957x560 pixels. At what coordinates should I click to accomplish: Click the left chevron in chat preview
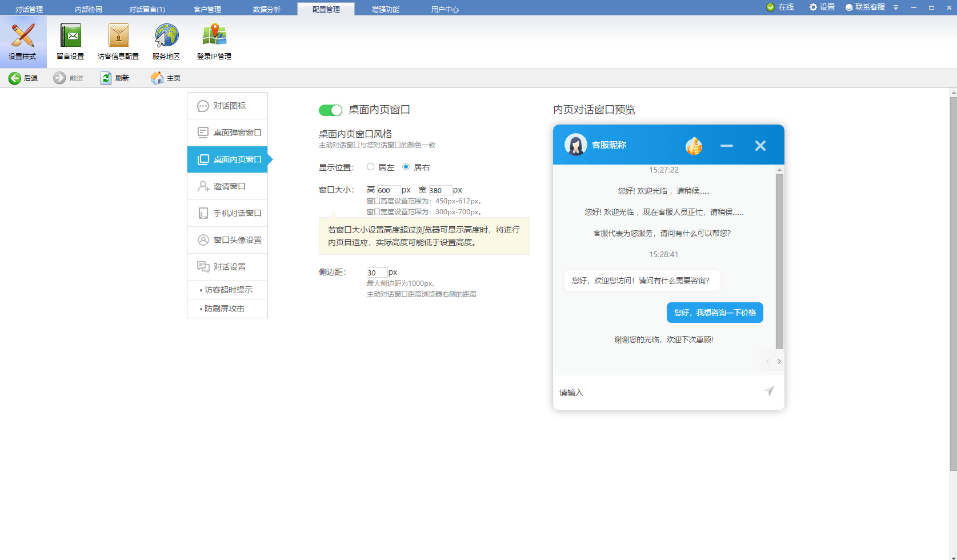coord(767,361)
